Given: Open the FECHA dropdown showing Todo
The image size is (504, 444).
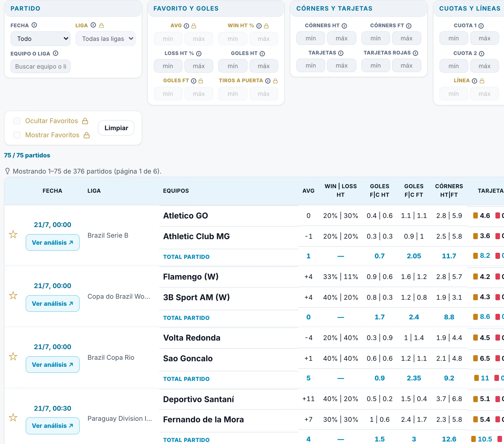Looking at the screenshot, I should point(41,39).
